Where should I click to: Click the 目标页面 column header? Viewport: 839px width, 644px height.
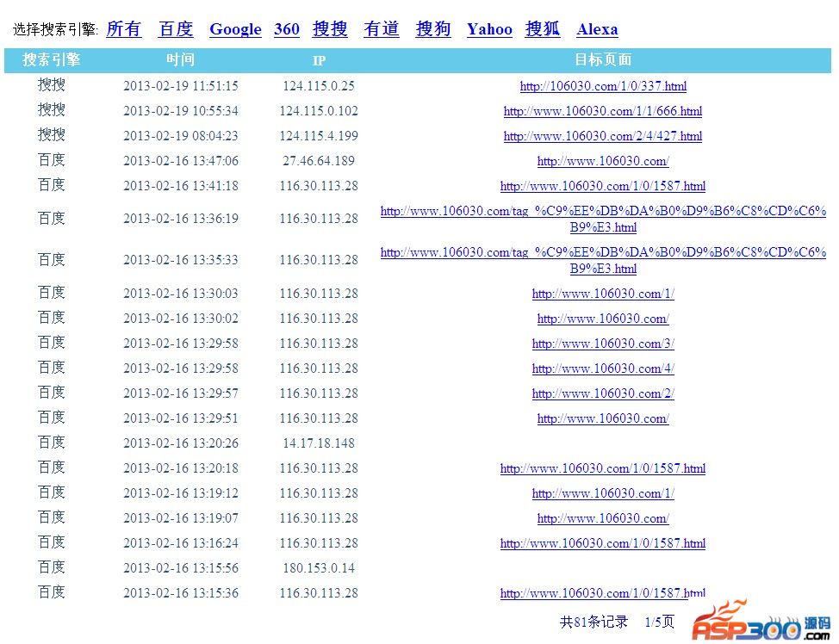click(603, 60)
